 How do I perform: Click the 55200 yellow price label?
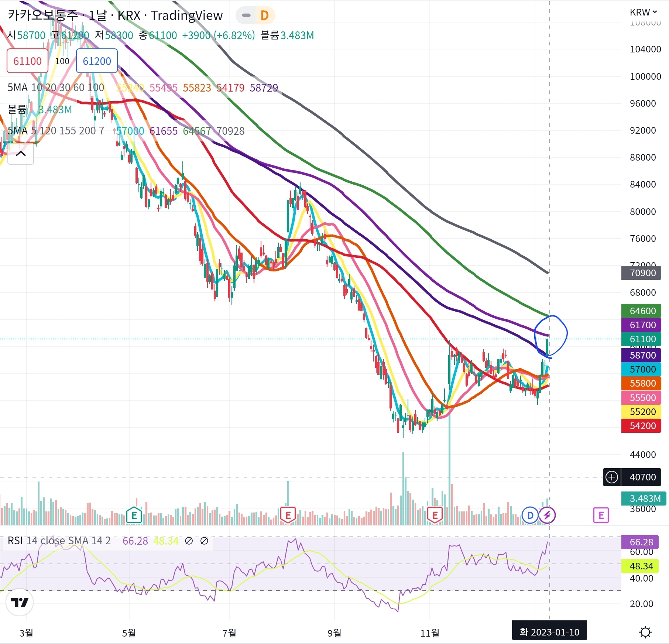click(641, 412)
